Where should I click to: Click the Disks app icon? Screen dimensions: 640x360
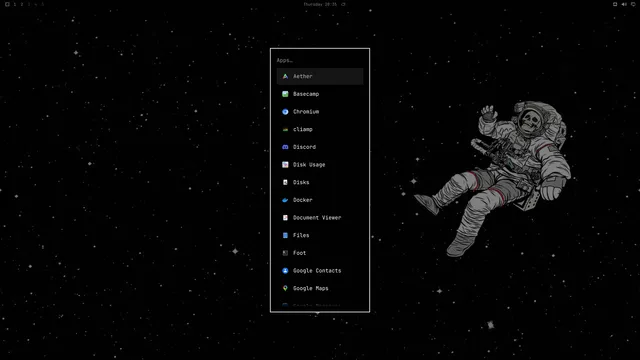pyautogui.click(x=285, y=182)
